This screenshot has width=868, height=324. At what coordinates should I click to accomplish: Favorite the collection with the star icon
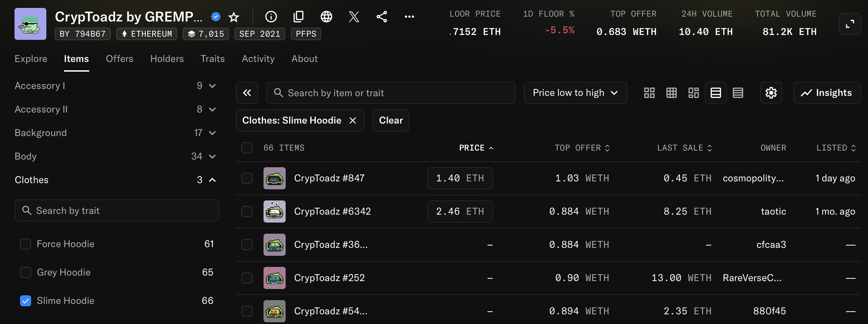click(234, 17)
